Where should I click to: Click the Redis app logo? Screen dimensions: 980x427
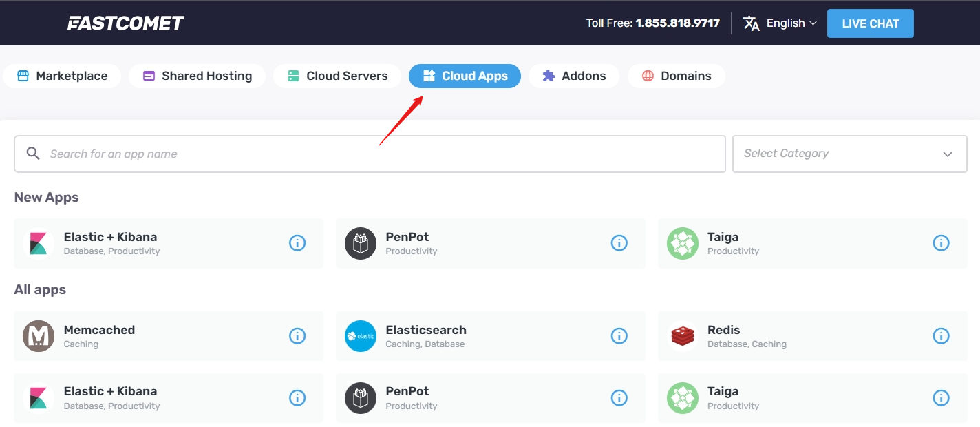click(x=683, y=336)
